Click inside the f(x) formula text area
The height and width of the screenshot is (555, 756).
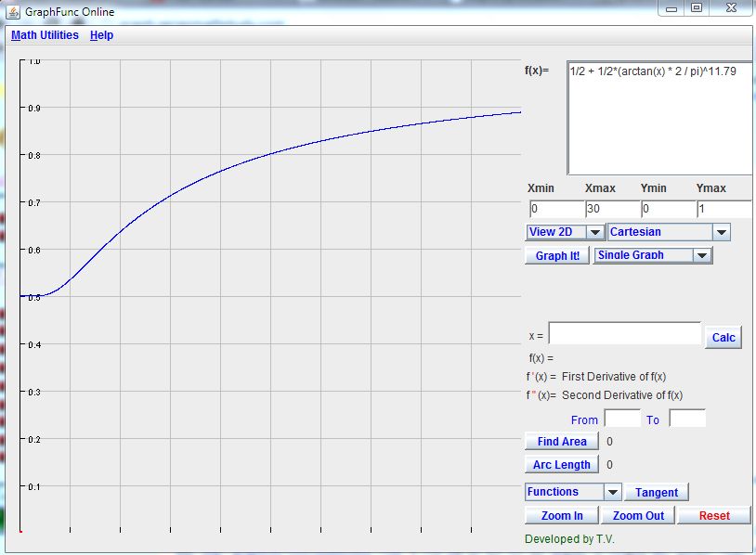659,118
